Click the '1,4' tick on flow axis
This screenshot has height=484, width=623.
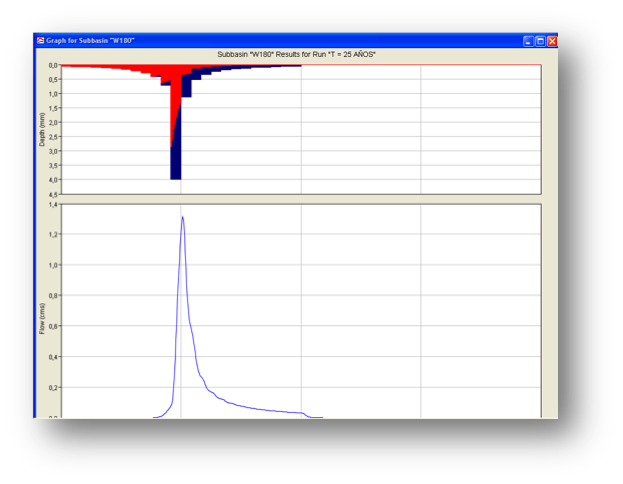pyautogui.click(x=53, y=205)
